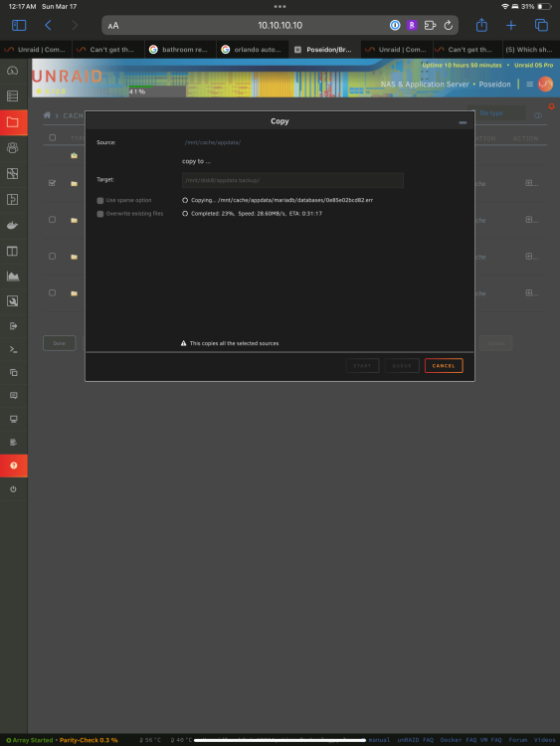Tap the Safari share icon
This screenshot has height=746, width=560.
click(481, 25)
